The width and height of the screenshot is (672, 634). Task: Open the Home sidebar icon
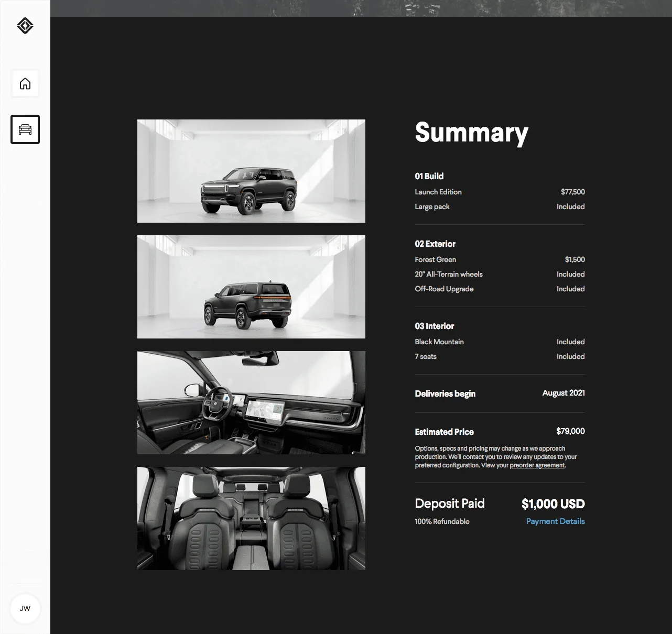[x=25, y=84]
